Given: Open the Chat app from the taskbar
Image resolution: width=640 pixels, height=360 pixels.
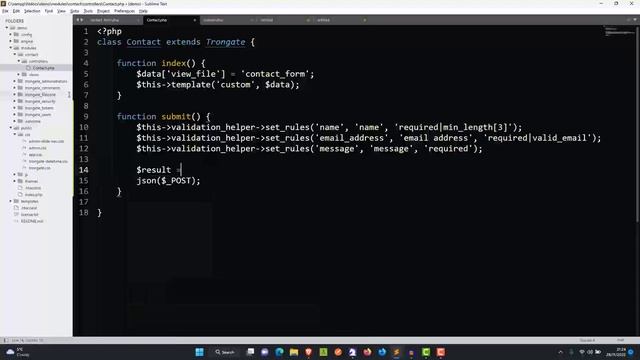Looking at the screenshot, I should [x=265, y=352].
